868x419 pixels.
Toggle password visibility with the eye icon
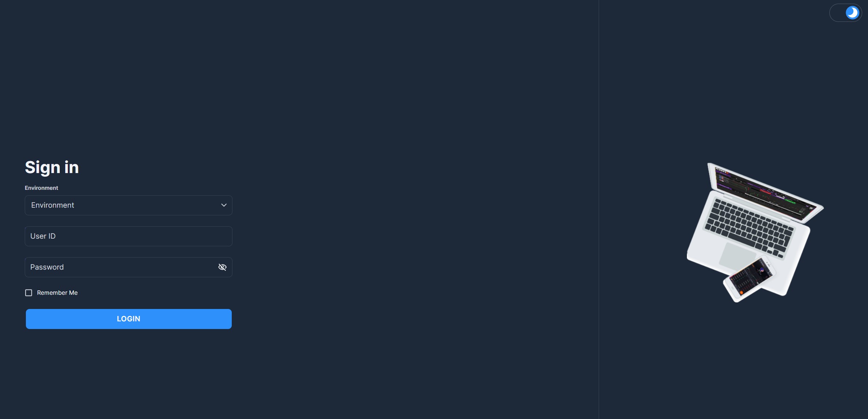pos(222,267)
